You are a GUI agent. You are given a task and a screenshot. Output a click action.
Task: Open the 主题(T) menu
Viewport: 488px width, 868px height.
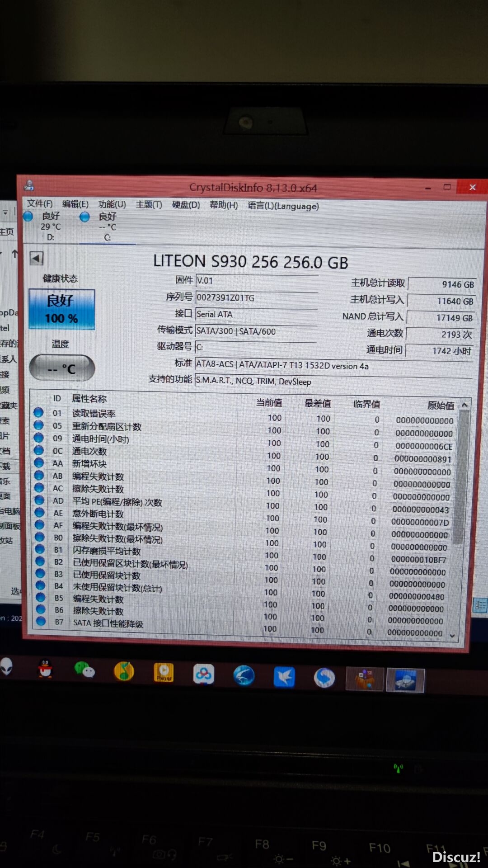149,205
